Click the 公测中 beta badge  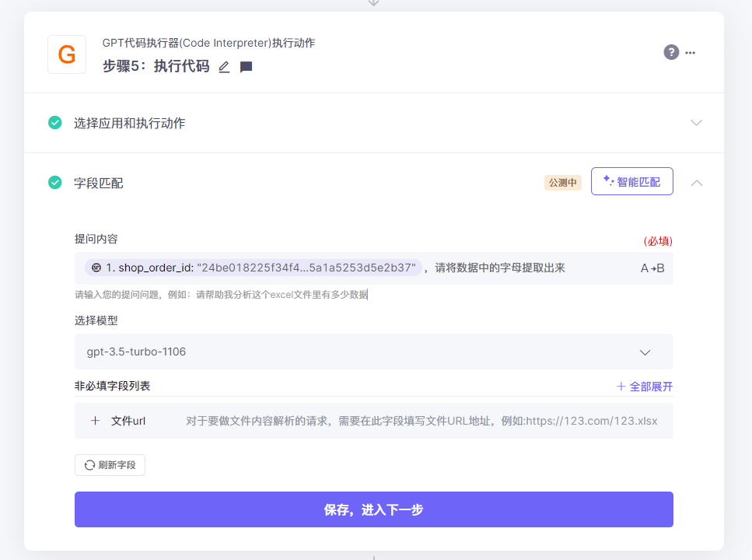tap(562, 183)
